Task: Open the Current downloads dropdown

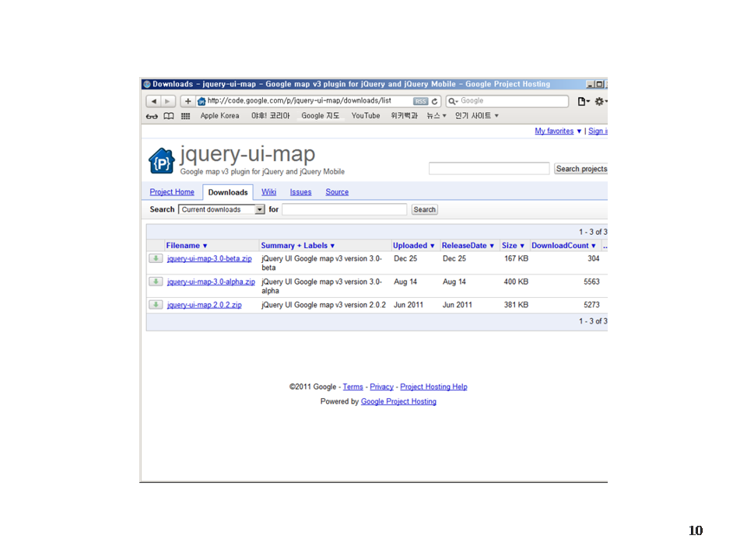Action: (x=222, y=209)
